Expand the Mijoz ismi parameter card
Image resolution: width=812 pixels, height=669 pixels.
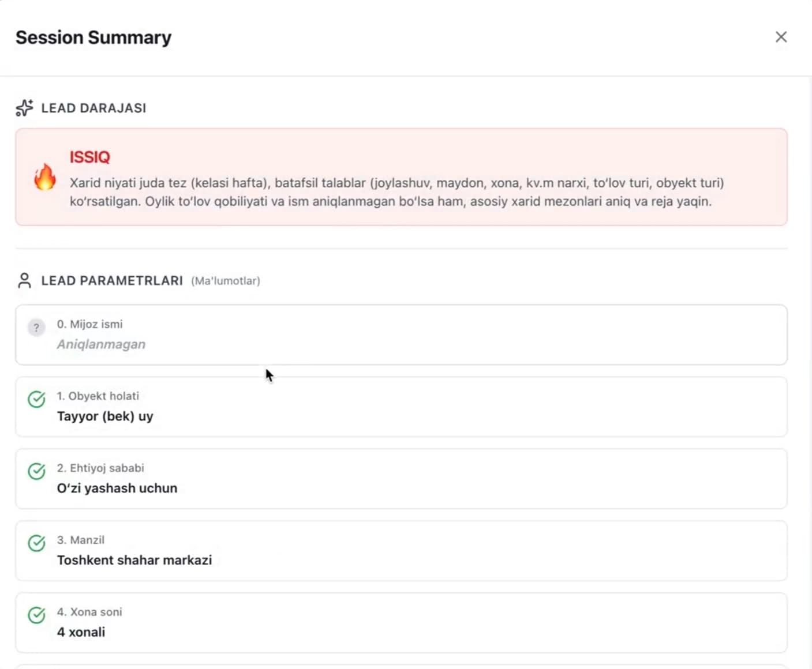tap(402, 334)
